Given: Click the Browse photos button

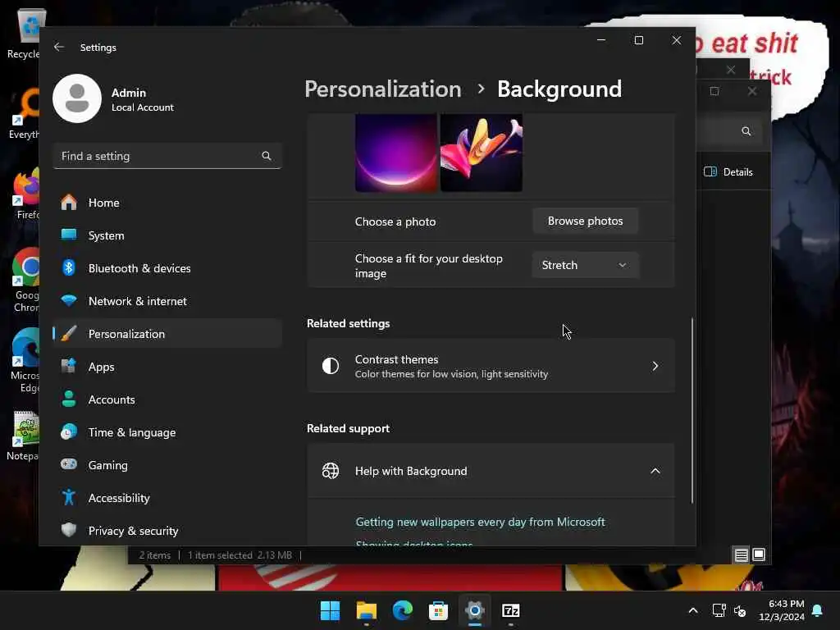Looking at the screenshot, I should pyautogui.click(x=585, y=221).
